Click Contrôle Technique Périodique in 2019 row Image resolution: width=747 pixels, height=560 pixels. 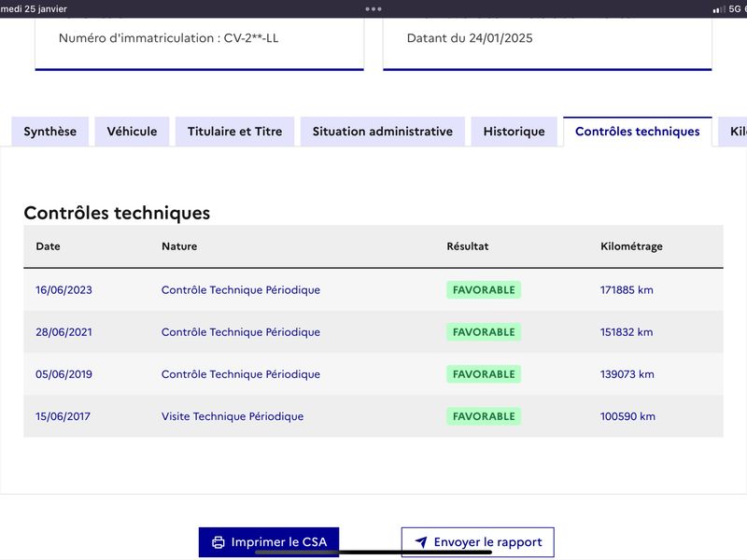(241, 374)
